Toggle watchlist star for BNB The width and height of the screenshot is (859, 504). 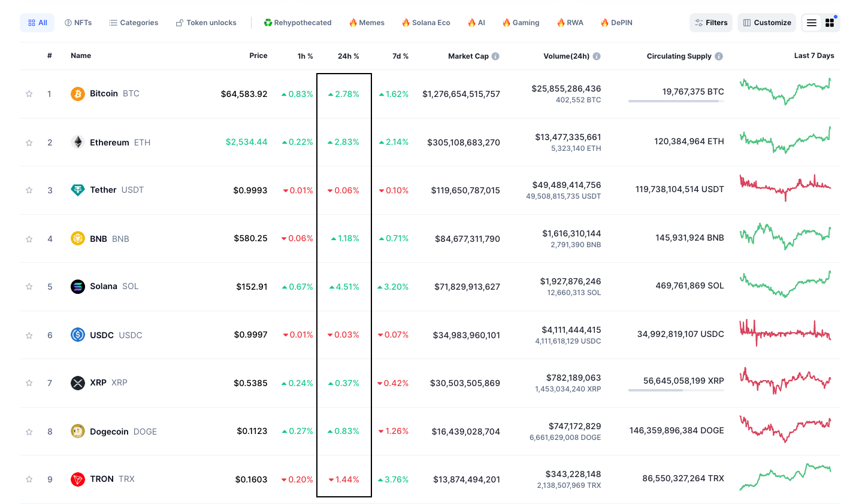click(29, 239)
